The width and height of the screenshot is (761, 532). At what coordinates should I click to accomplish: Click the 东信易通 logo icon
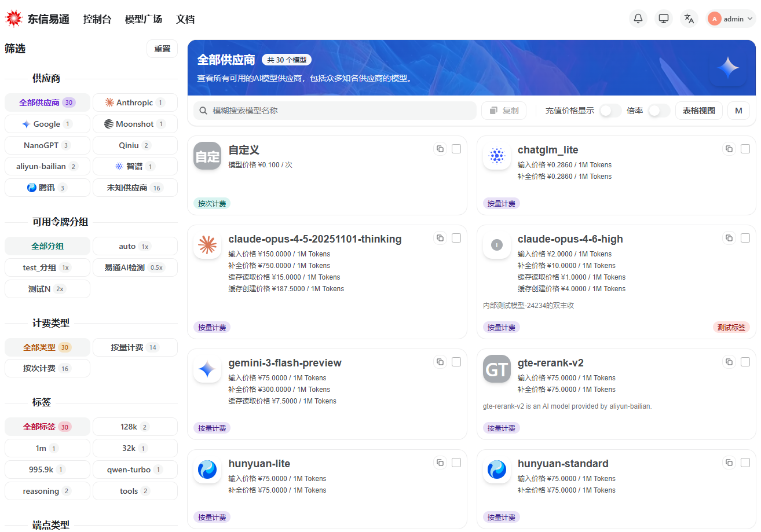[14, 19]
